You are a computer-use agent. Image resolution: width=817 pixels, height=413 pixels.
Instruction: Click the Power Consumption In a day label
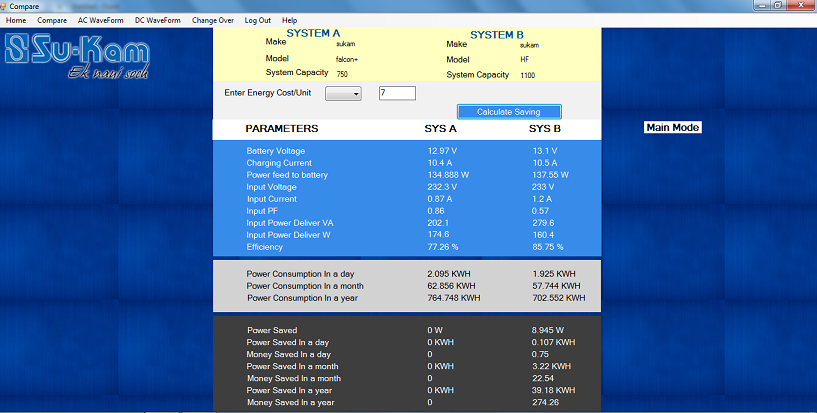point(300,274)
